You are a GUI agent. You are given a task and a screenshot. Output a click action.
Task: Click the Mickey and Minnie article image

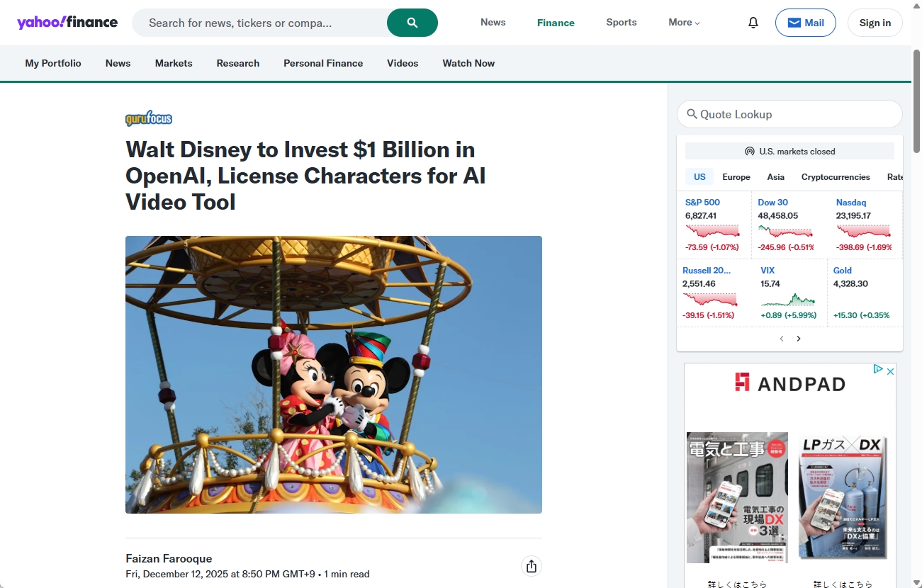click(334, 374)
